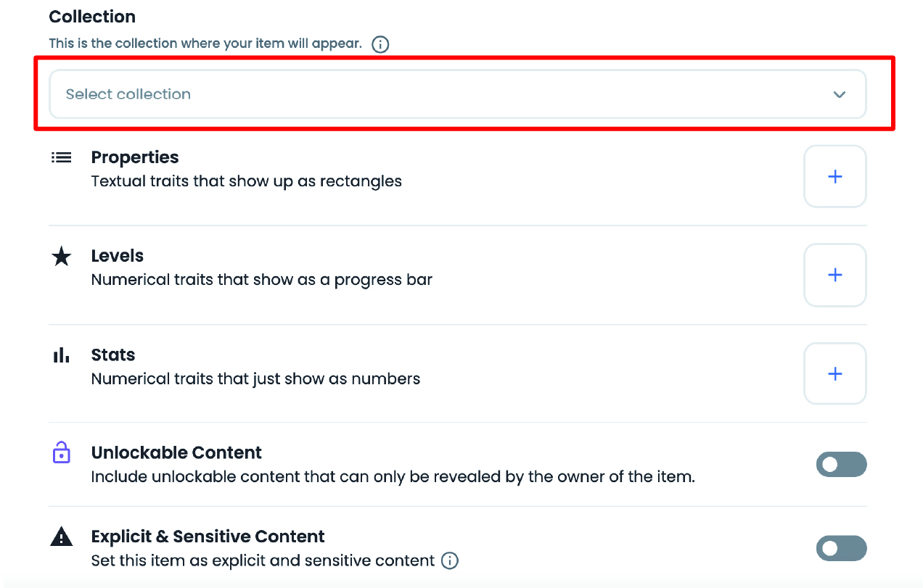
Task: Enable the Unlockable Content toggle
Action: (x=841, y=464)
